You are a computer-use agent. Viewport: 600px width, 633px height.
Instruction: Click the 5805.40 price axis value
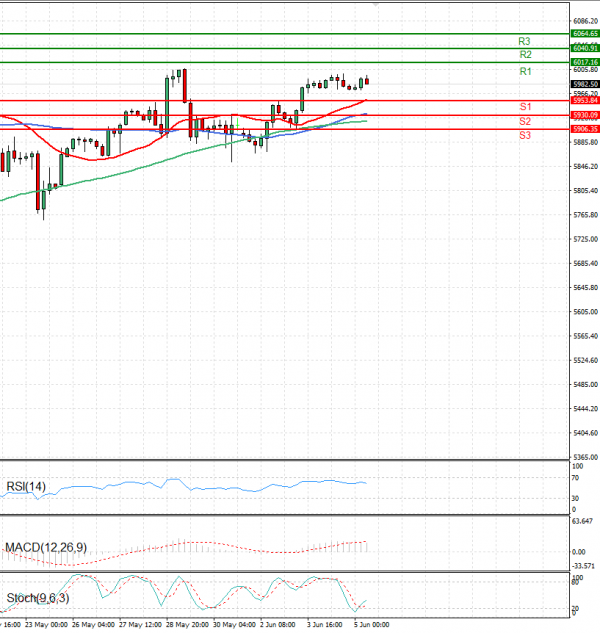tap(585, 190)
